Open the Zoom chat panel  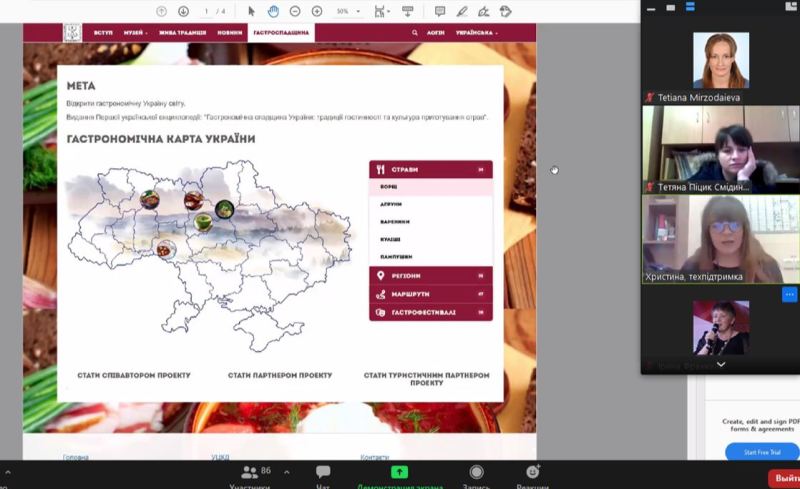point(322,476)
